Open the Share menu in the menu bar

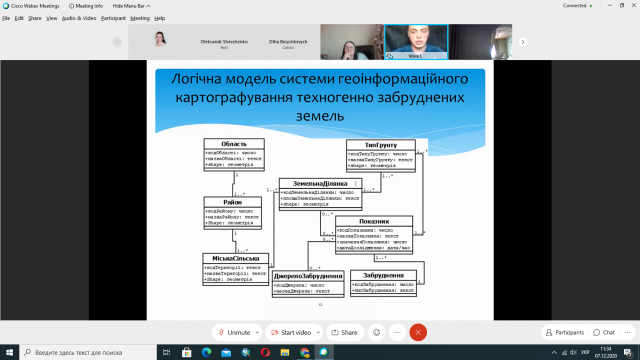[35, 18]
